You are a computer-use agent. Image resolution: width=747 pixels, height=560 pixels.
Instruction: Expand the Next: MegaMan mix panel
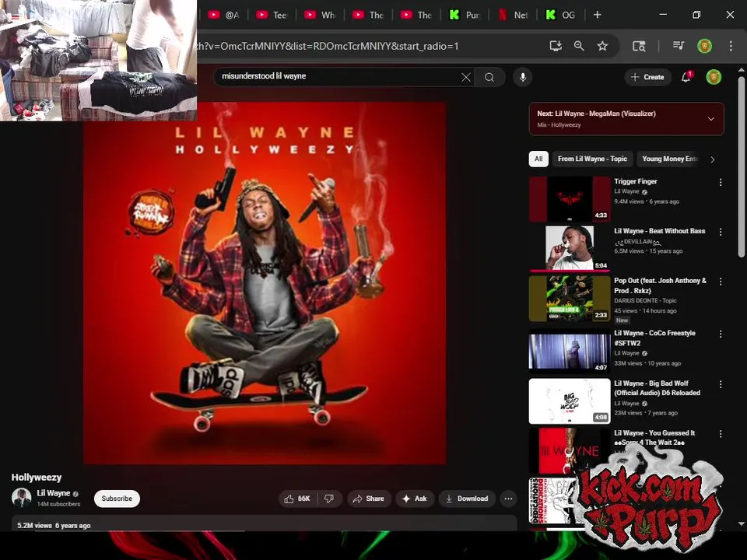pos(710,118)
